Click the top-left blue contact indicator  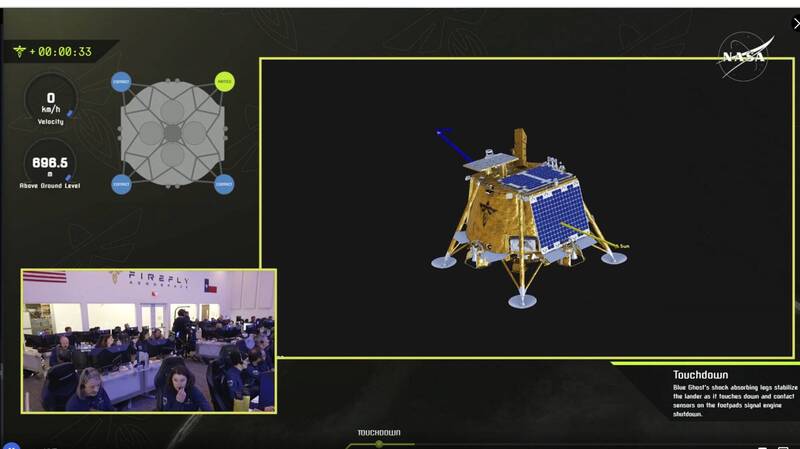click(x=121, y=82)
